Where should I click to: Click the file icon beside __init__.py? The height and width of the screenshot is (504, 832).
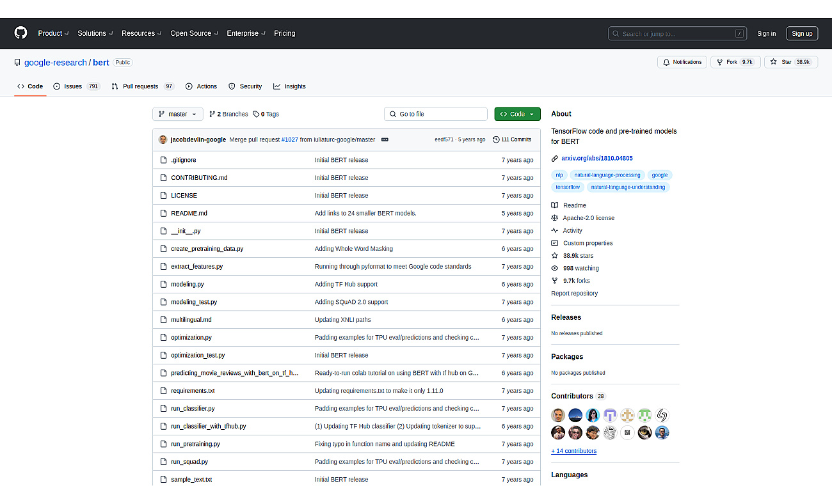[x=164, y=231]
